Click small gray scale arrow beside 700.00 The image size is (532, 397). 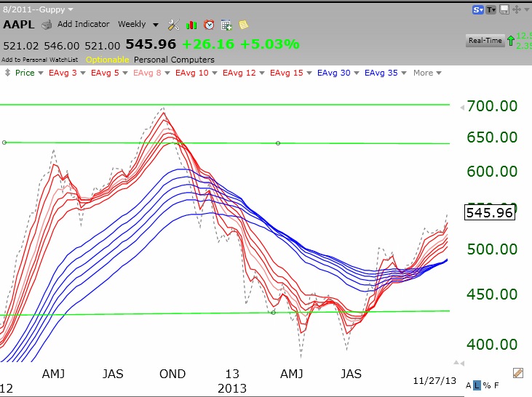(x=461, y=108)
